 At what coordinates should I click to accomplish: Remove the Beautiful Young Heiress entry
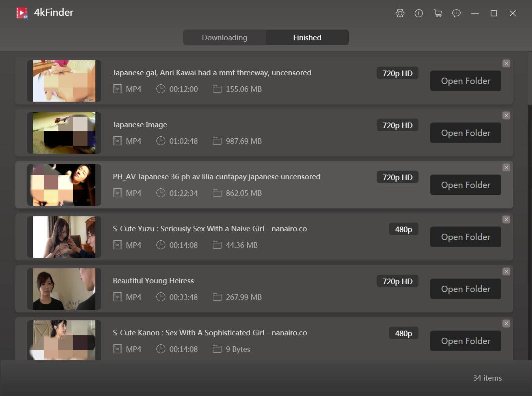506,271
